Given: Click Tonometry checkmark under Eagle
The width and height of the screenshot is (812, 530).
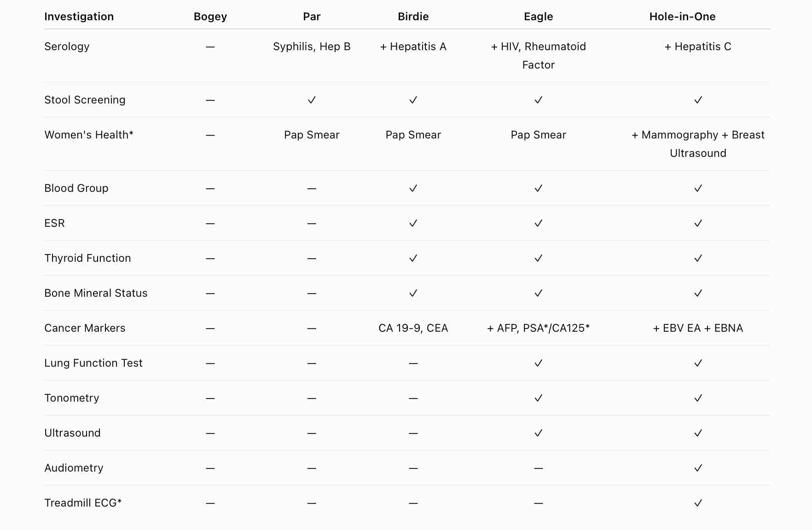Looking at the screenshot, I should pos(538,398).
